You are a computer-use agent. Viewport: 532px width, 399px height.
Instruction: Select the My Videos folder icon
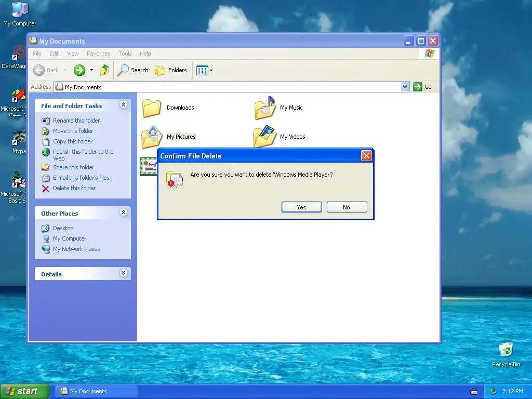(265, 137)
